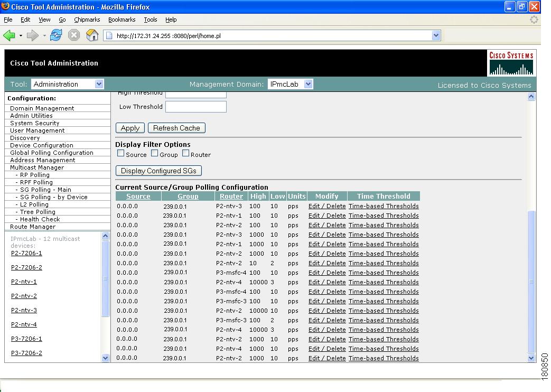
Task: Click the page icon in address bar
Action: [109, 35]
